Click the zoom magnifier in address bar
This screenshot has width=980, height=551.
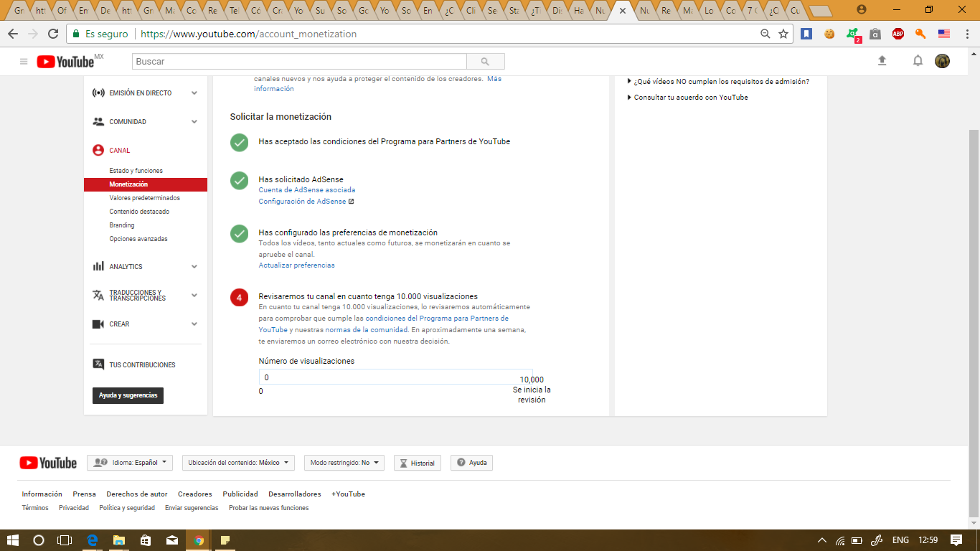click(x=765, y=34)
